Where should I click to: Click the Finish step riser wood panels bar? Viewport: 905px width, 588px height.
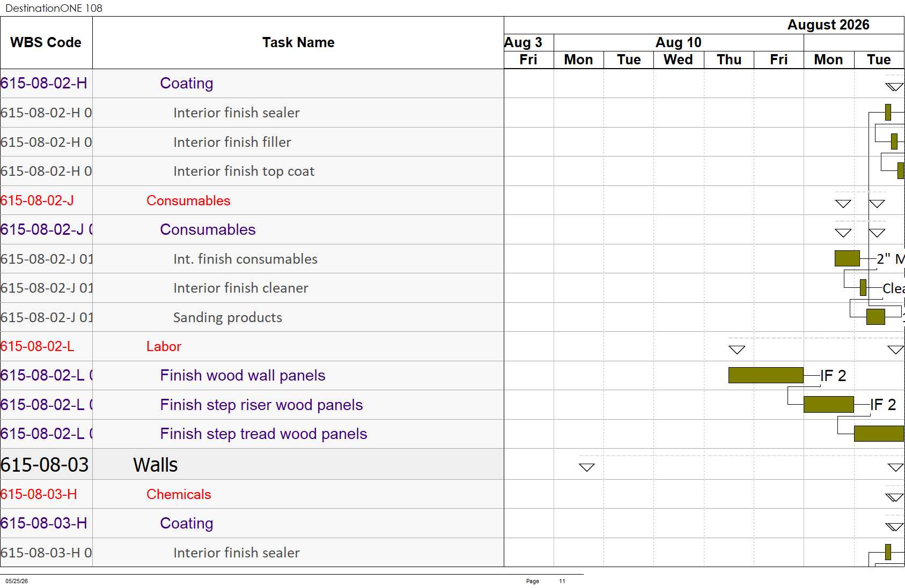tap(828, 404)
